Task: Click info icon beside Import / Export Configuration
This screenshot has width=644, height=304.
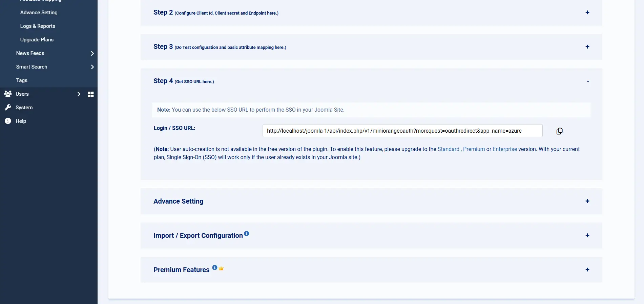Action: [247, 233]
